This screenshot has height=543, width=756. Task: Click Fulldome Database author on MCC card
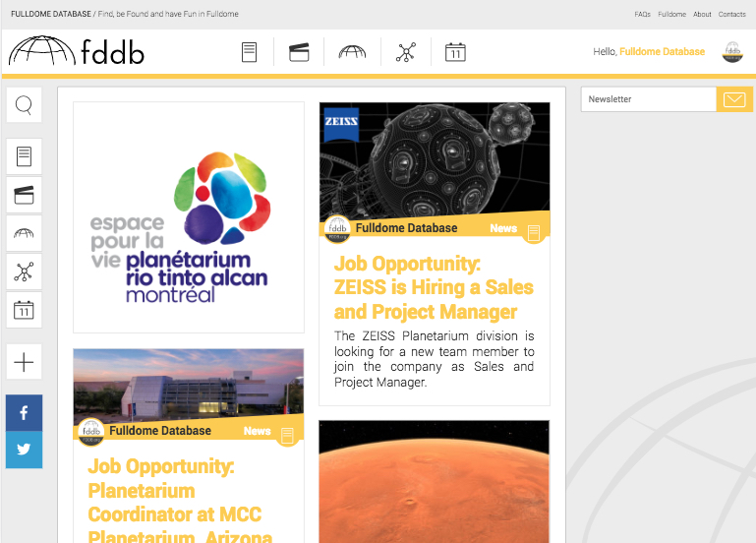click(160, 431)
